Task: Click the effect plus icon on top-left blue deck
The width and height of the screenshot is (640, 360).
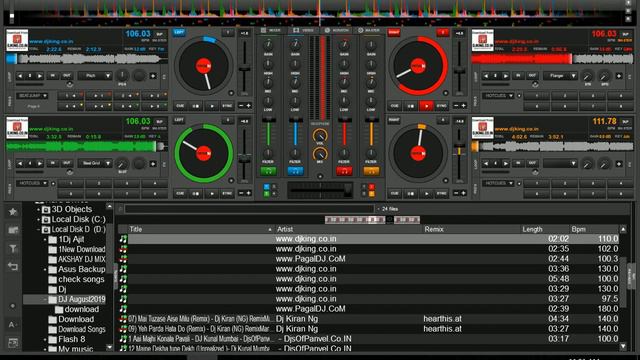Action: click(153, 76)
